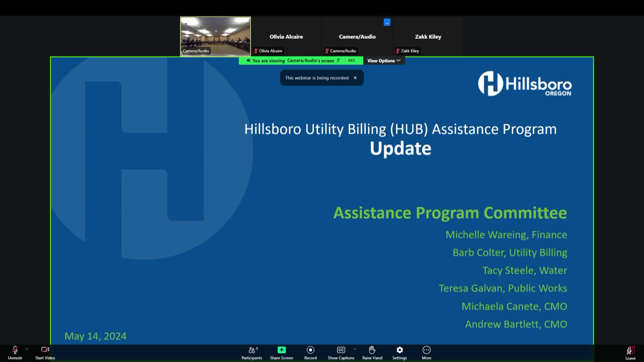This screenshot has height=362, width=644.
Task: Open Settings gear in toolbar
Action: click(399, 353)
